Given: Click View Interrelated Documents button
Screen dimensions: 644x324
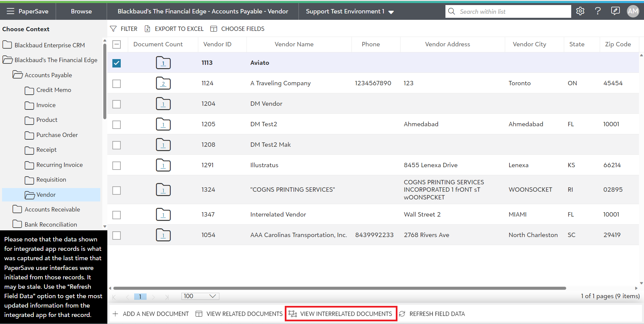Looking at the screenshot, I should pyautogui.click(x=341, y=314).
